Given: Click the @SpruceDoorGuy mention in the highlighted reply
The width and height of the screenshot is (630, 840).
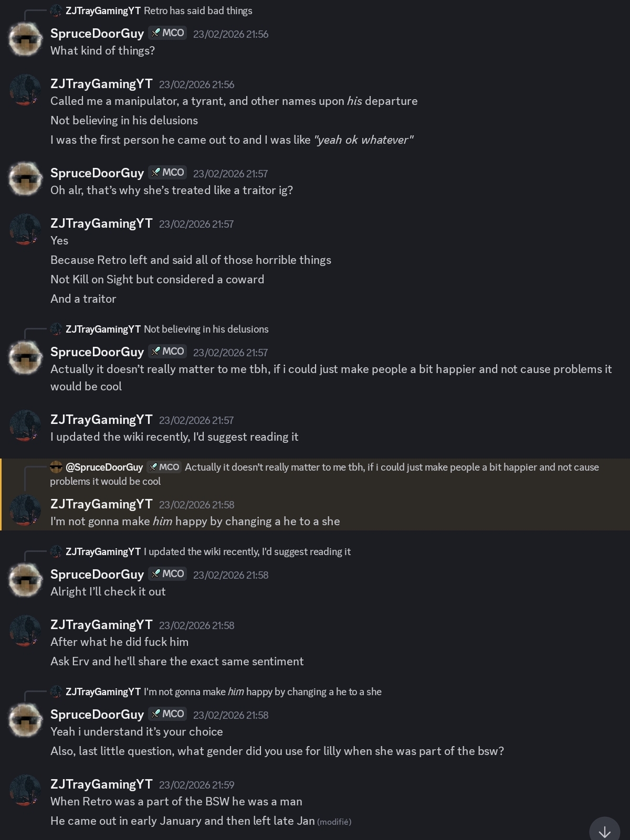Looking at the screenshot, I should [x=104, y=467].
